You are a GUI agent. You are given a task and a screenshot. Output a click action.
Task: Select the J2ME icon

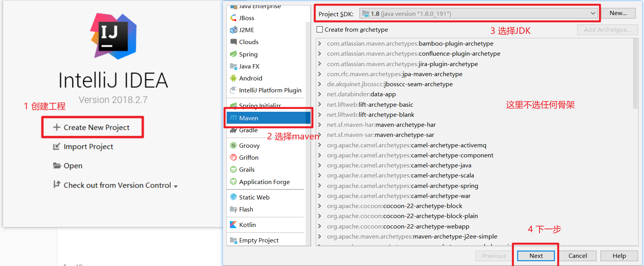(233, 30)
